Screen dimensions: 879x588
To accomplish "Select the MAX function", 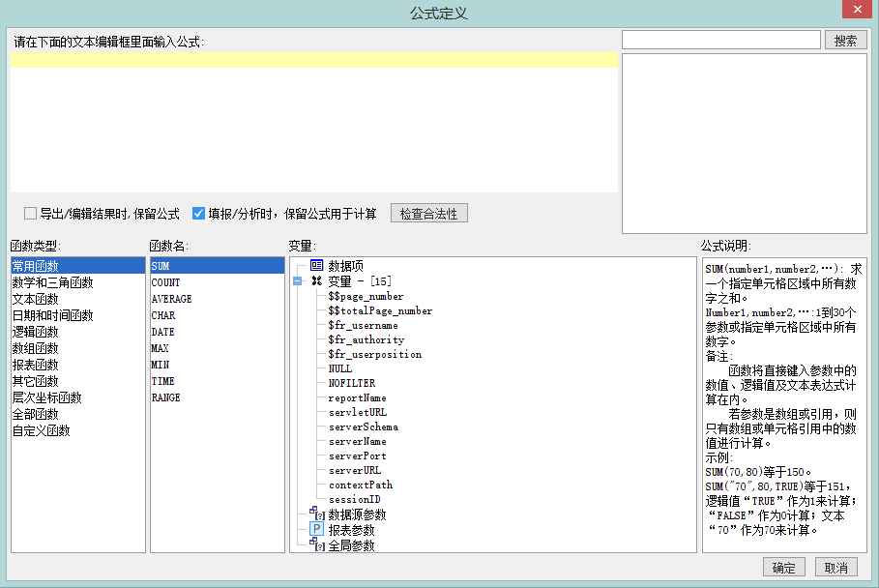I will (x=218, y=348).
